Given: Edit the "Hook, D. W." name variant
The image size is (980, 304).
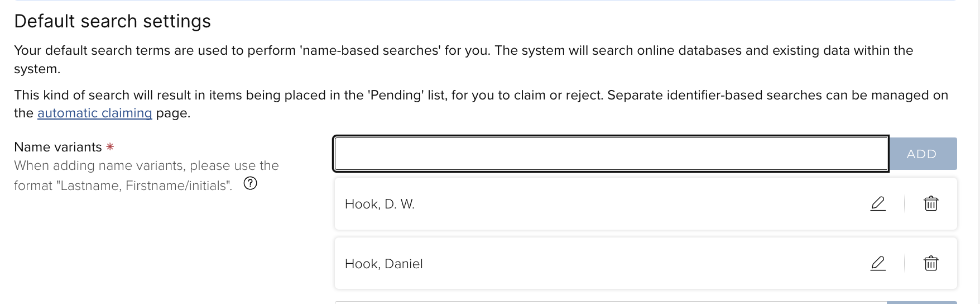Looking at the screenshot, I should (878, 204).
